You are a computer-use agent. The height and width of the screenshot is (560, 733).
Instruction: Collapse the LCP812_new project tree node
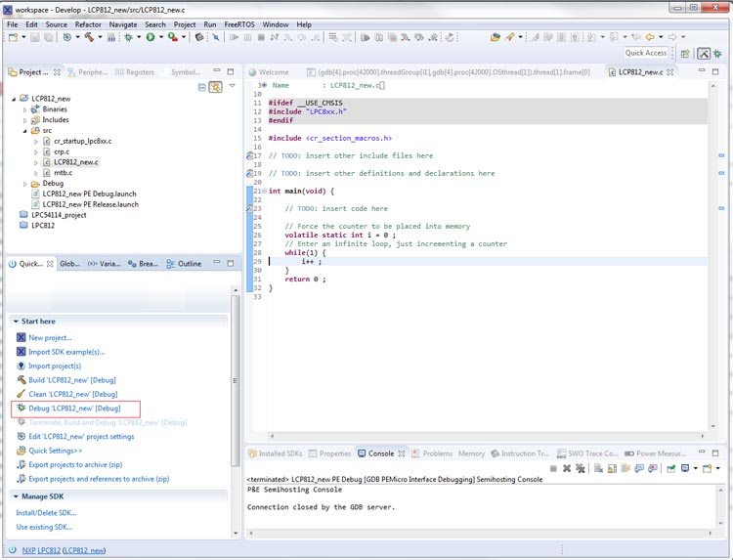14,99
